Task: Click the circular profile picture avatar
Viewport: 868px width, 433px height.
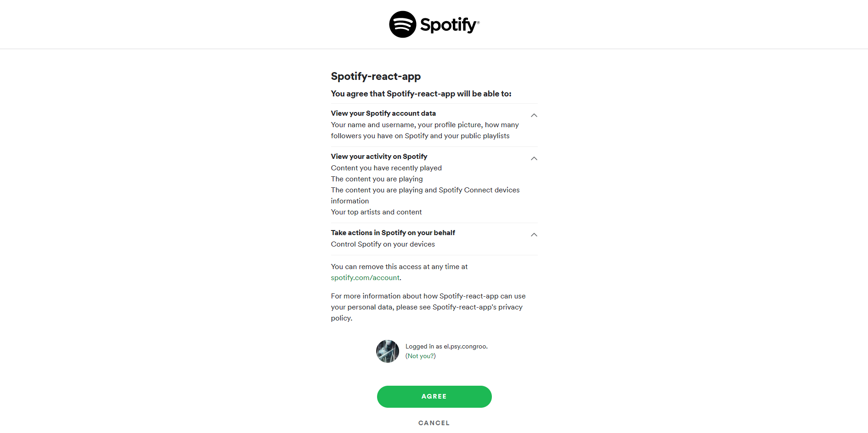Action: (x=387, y=351)
